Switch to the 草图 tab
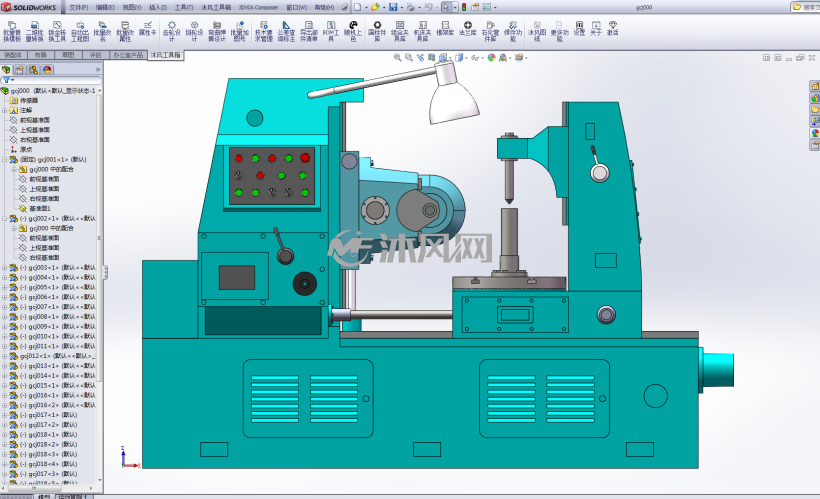Image resolution: width=820 pixels, height=499 pixels. (68, 55)
